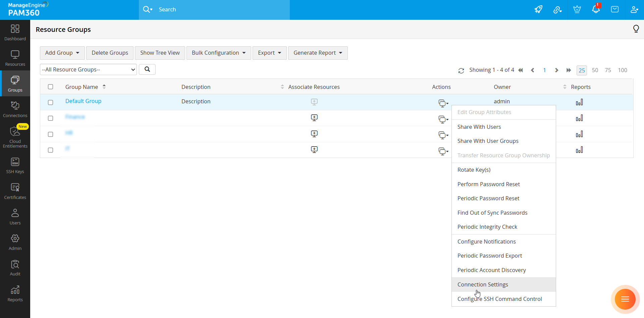Open the Audit sidebar section
This screenshot has width=644, height=318.
[15, 268]
